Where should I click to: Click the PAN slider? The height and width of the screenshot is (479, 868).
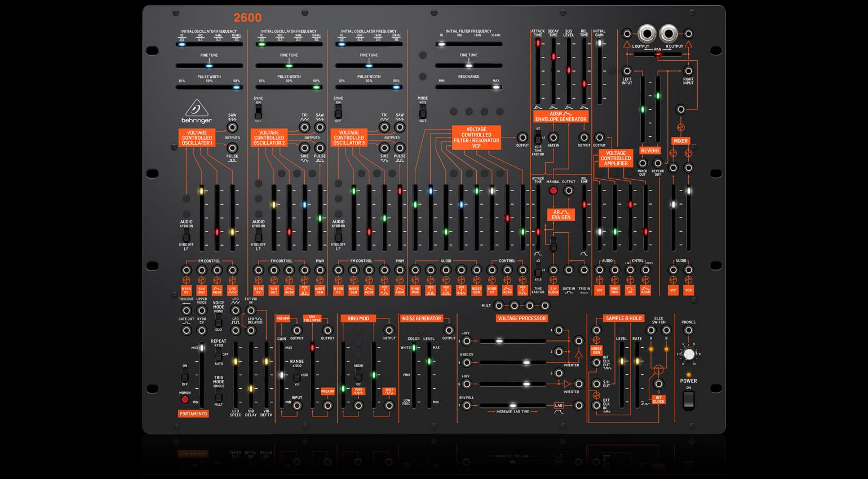(658, 55)
